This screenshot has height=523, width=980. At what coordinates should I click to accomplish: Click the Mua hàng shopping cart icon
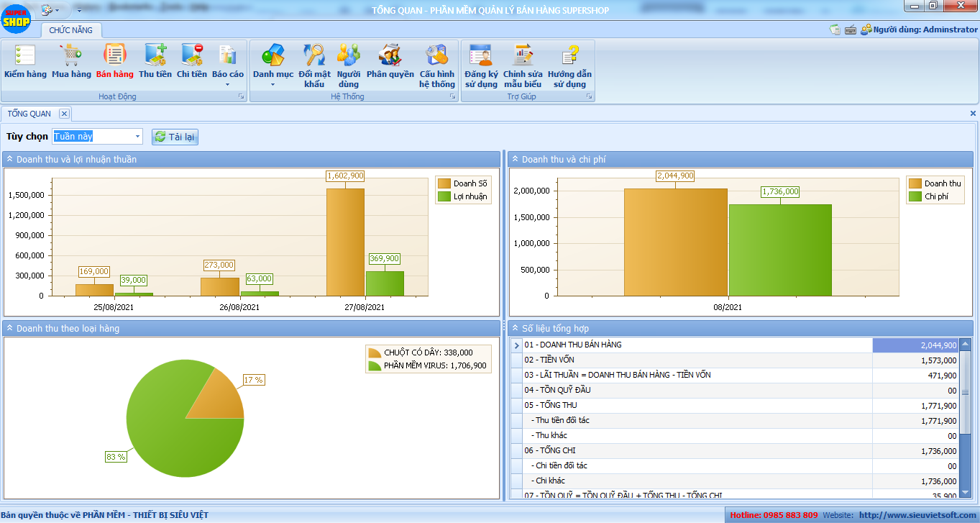tap(71, 55)
